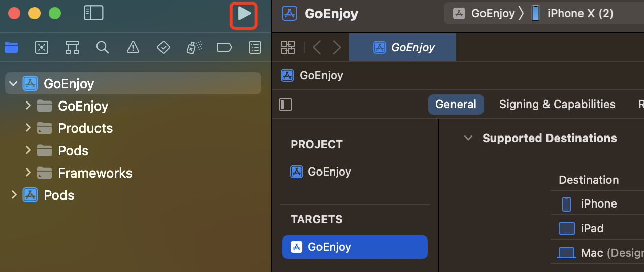
Task: Open the Source Control navigator icon
Action: [x=41, y=48]
